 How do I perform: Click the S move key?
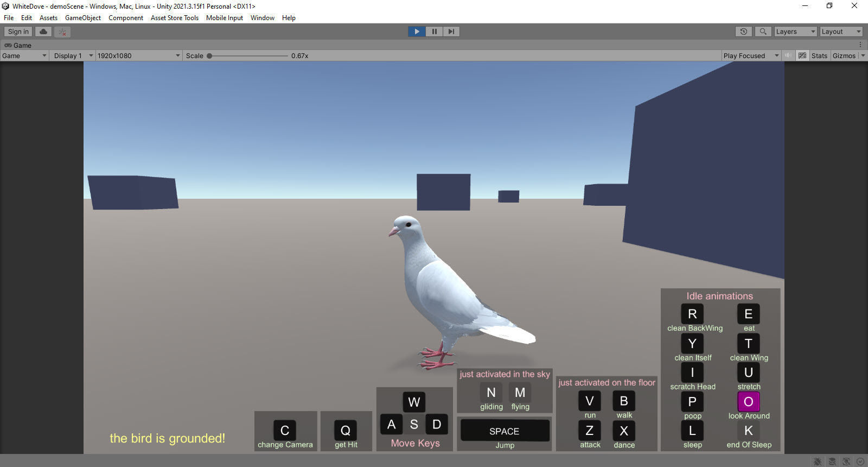point(414,424)
